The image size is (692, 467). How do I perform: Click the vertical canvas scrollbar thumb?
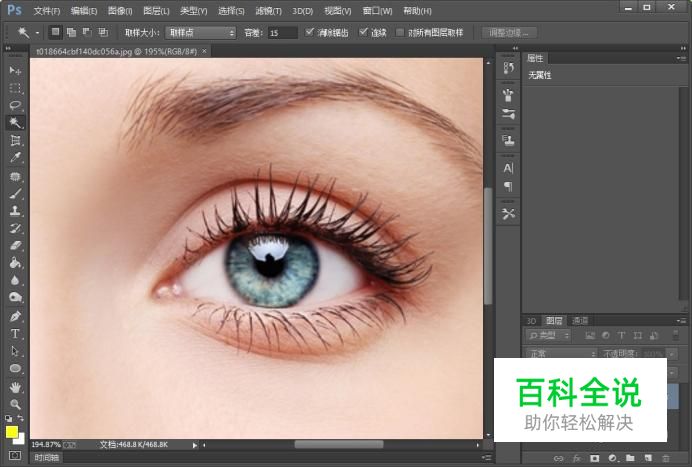pyautogui.click(x=488, y=246)
